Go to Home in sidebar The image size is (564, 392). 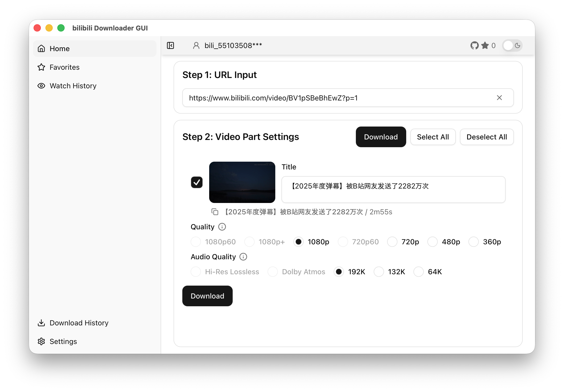[95, 49]
